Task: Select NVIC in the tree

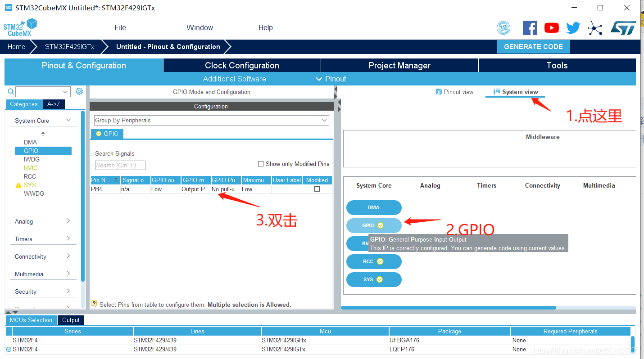Action: tap(31, 168)
